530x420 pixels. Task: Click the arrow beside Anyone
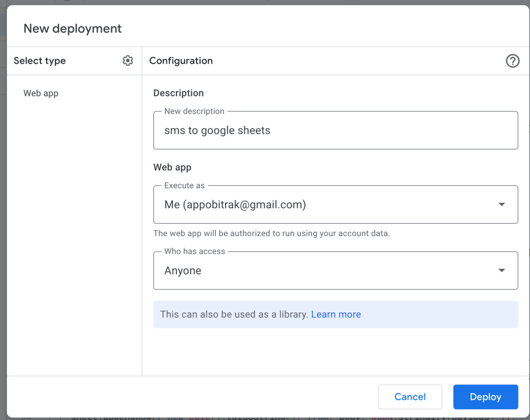point(501,270)
